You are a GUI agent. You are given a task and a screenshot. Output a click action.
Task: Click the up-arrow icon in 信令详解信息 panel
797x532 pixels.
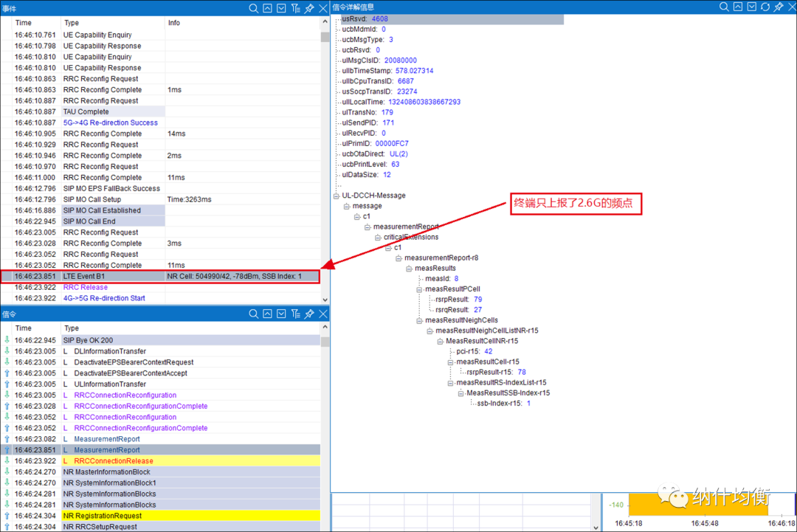point(738,7)
